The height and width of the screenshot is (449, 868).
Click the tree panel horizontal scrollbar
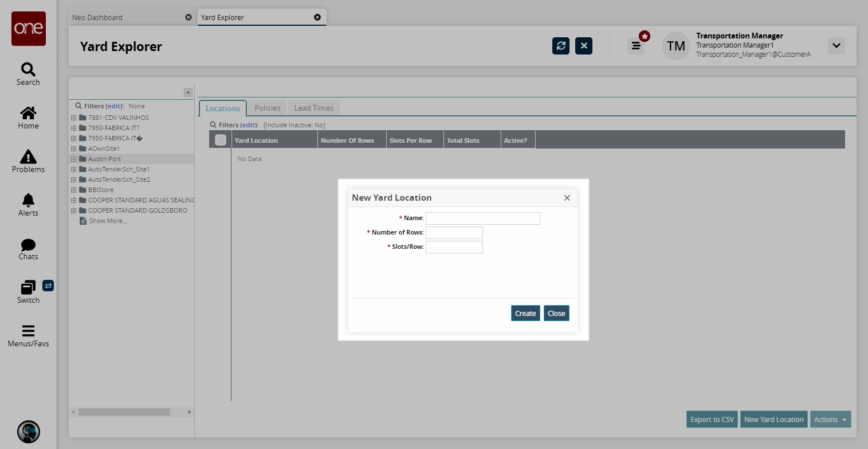[x=124, y=412]
